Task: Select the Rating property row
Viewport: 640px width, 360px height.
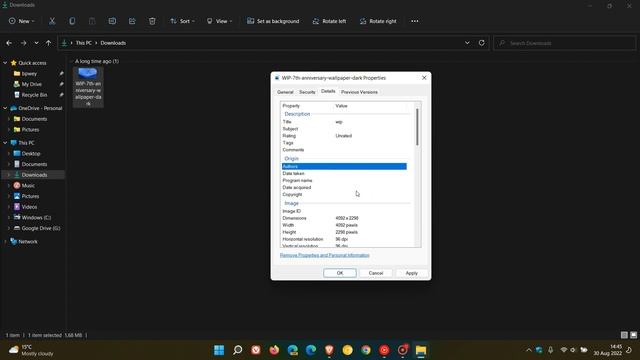Action: (x=344, y=136)
